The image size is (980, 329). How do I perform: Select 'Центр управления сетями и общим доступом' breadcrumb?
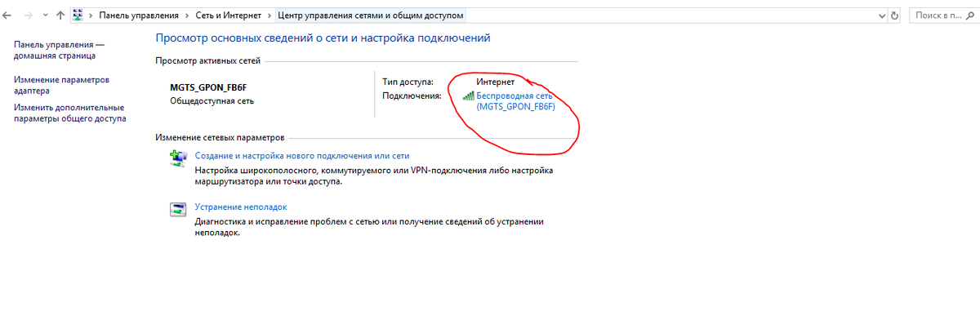[372, 16]
